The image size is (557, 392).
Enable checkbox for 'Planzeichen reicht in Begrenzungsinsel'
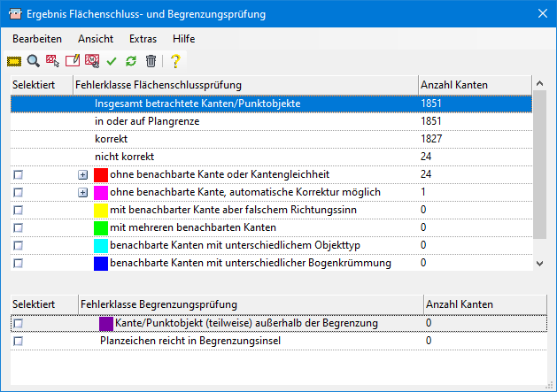(x=18, y=342)
